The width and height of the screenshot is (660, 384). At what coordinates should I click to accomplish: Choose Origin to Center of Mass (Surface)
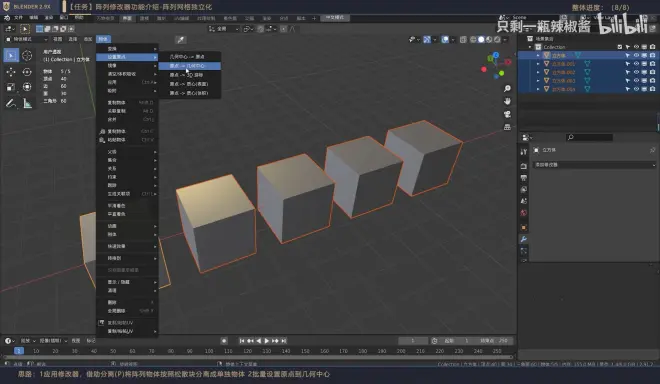(190, 84)
